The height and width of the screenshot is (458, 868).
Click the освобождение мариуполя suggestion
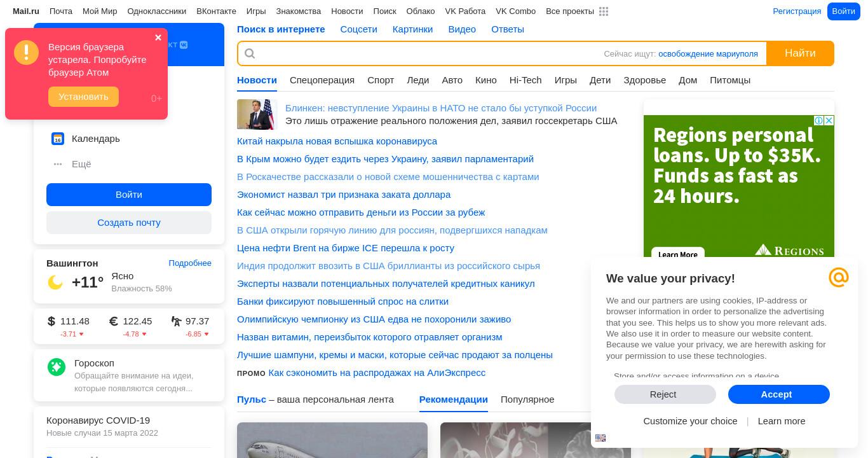708,54
